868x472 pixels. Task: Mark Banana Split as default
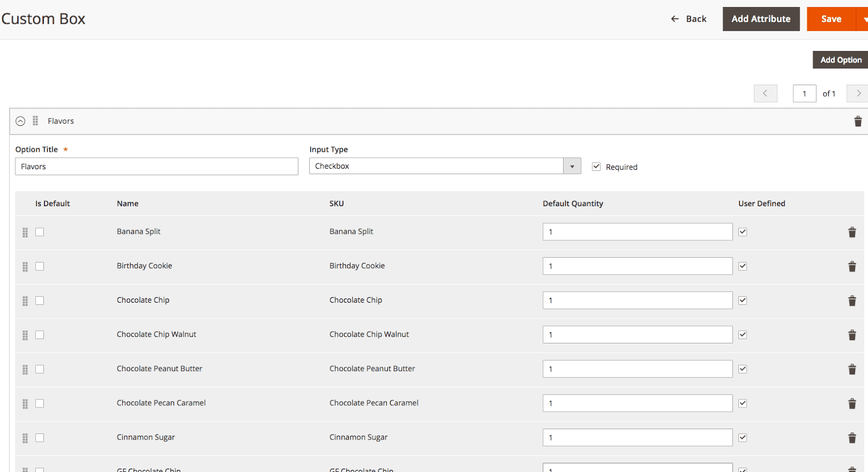[40, 232]
